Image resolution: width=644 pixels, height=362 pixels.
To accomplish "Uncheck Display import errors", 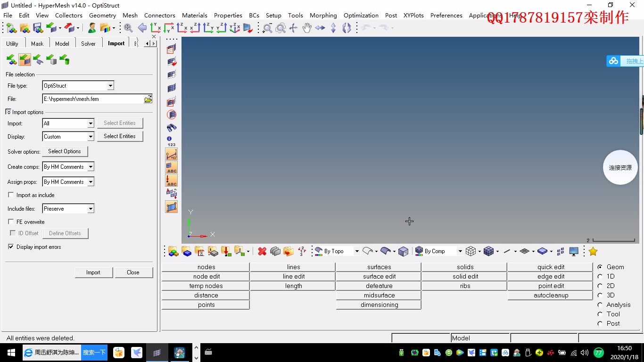I will click(x=11, y=247).
